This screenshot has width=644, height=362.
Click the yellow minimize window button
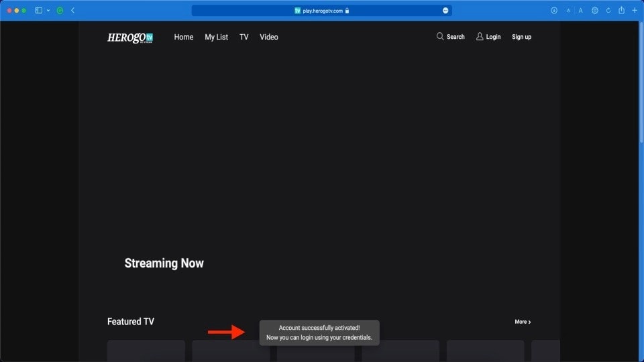click(x=16, y=11)
